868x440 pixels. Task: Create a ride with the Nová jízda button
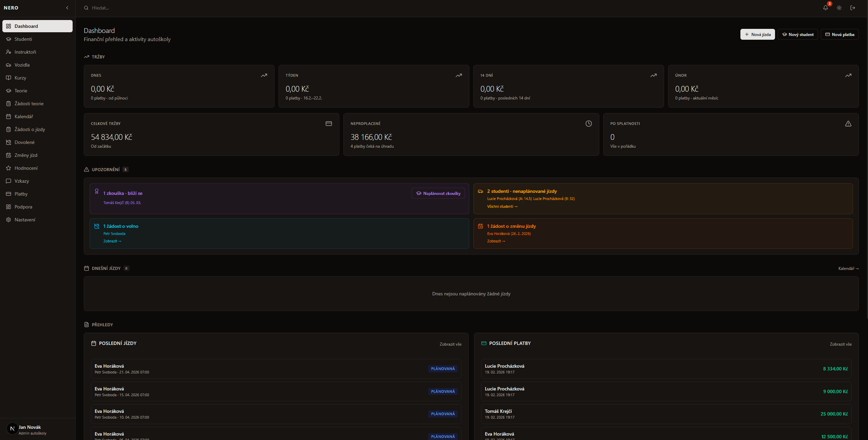point(757,34)
